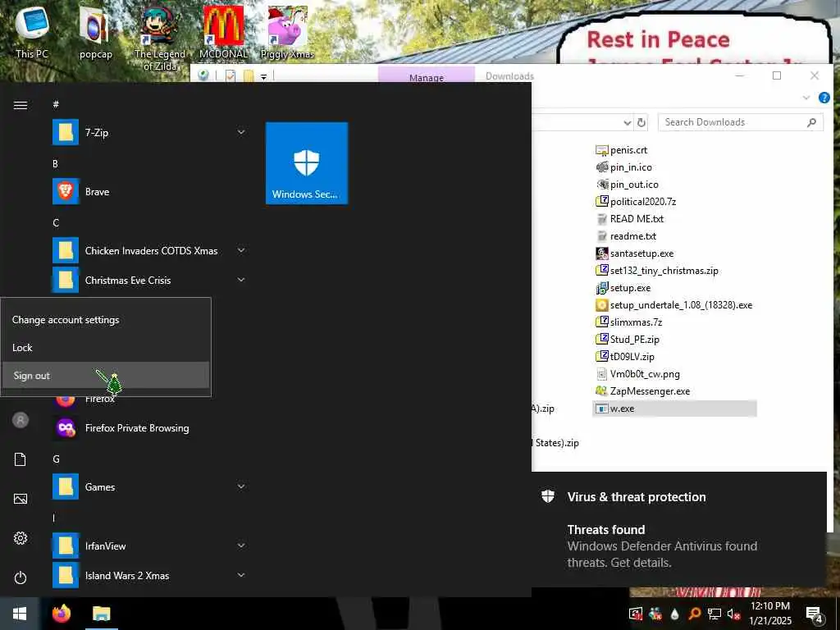This screenshot has height=630, width=840.
Task: Select pin_out.ico in Downloads
Action: tap(627, 185)
